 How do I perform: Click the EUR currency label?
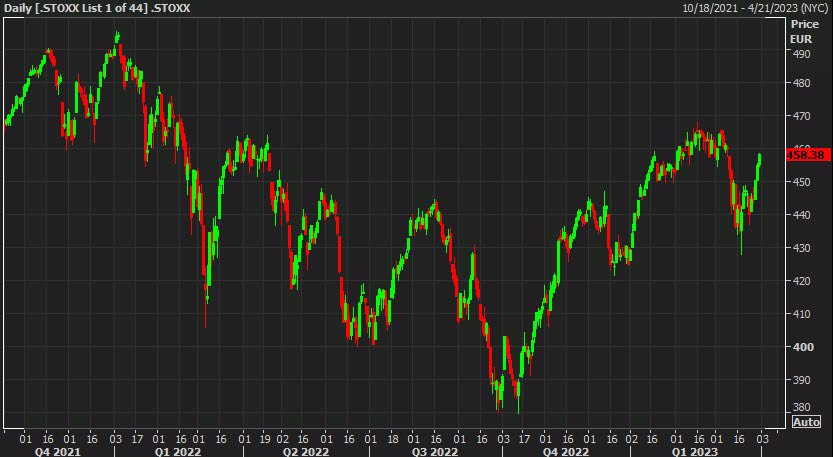pos(801,39)
